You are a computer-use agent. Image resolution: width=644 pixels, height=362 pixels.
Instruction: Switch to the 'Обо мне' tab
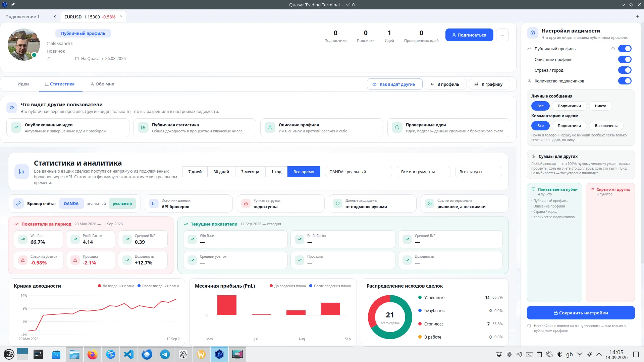click(x=102, y=84)
